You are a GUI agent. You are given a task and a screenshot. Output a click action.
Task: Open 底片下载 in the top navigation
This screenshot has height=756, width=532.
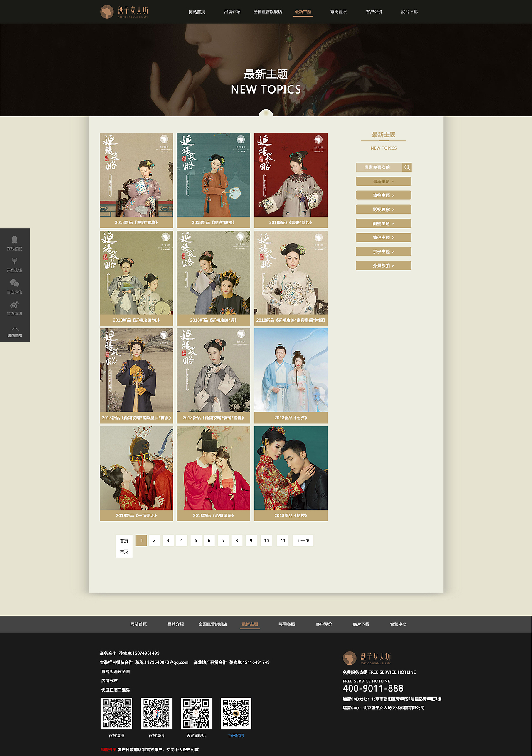click(x=409, y=12)
